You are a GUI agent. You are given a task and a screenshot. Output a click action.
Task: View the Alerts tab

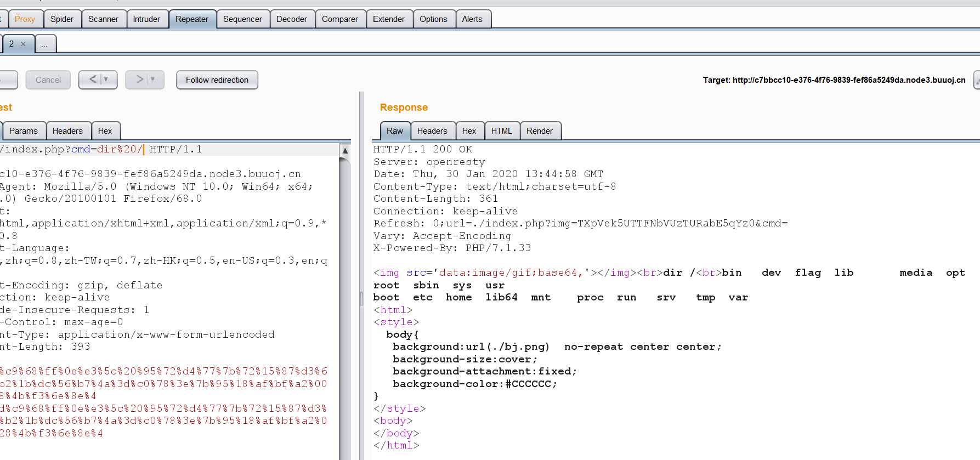[472, 19]
